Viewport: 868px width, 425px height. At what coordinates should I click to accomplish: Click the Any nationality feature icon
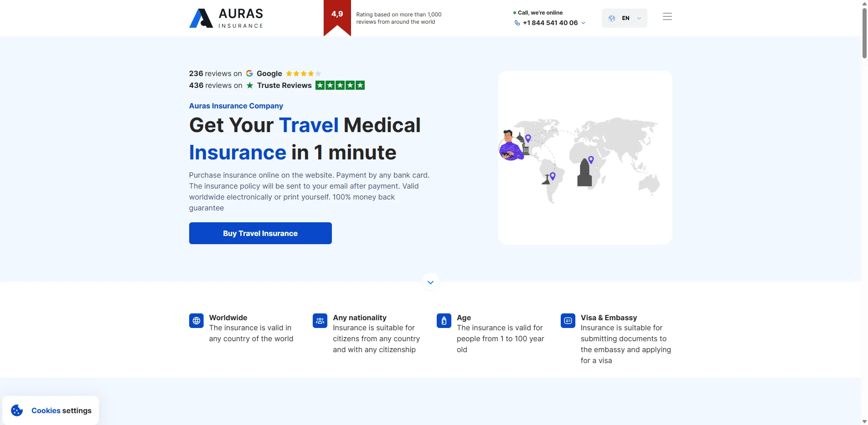(x=320, y=321)
